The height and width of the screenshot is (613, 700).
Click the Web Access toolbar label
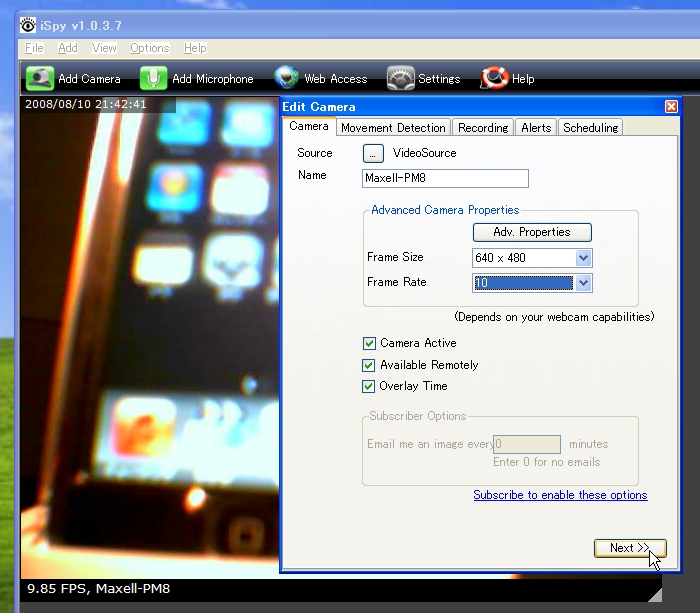pos(336,79)
